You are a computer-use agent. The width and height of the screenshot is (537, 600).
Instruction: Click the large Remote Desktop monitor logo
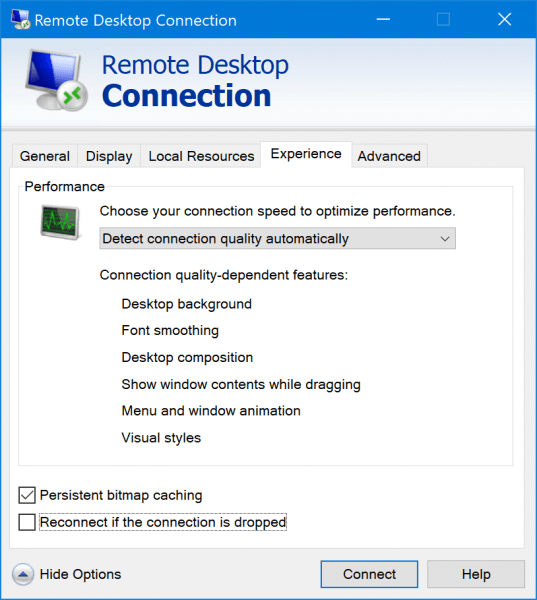tap(57, 81)
